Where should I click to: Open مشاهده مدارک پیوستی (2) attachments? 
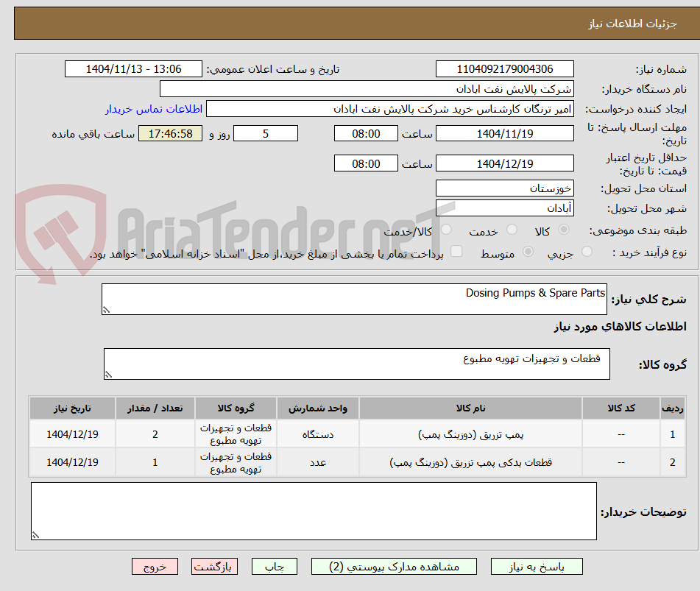(394, 567)
